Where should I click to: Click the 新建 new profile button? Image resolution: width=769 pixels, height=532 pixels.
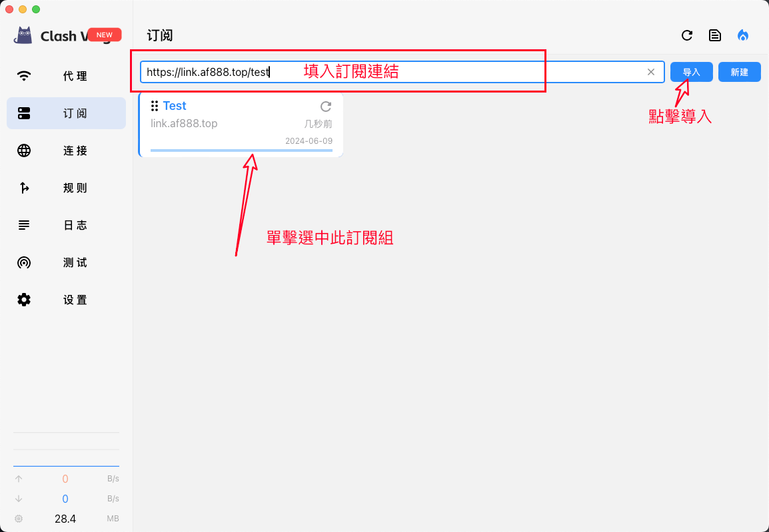click(739, 72)
